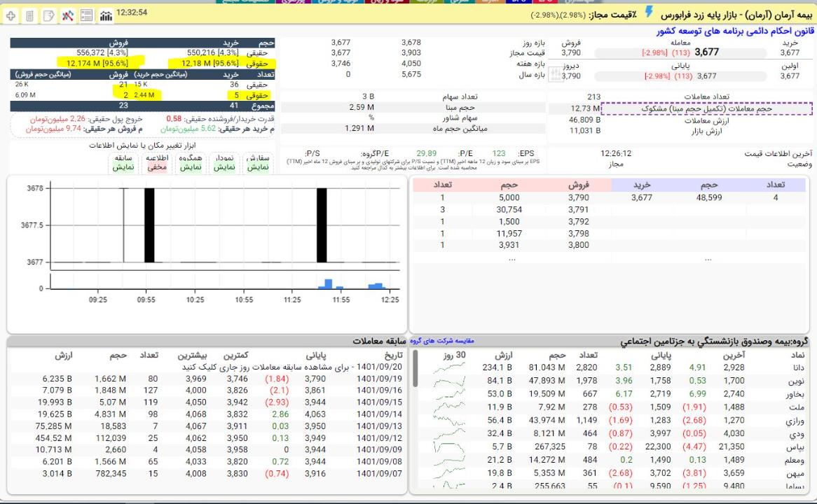Viewport: 817px width, 504px height.
Task: Click the red-blue line chart icon
Action: [68, 15]
